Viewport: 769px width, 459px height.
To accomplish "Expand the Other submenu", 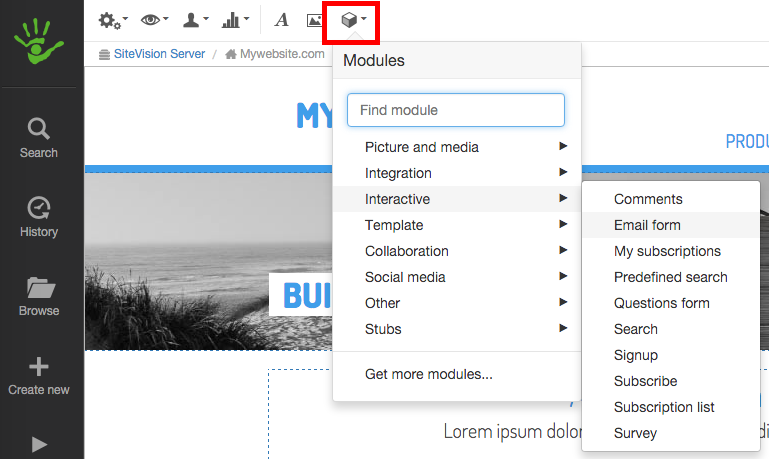I will pos(457,303).
